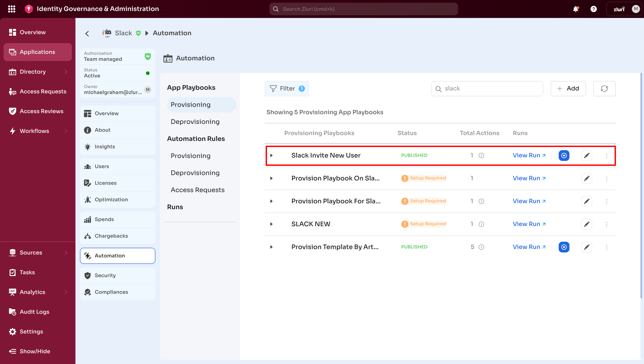Open the Security tab in app menu
Image resolution: width=644 pixels, height=364 pixels.
coord(105,276)
